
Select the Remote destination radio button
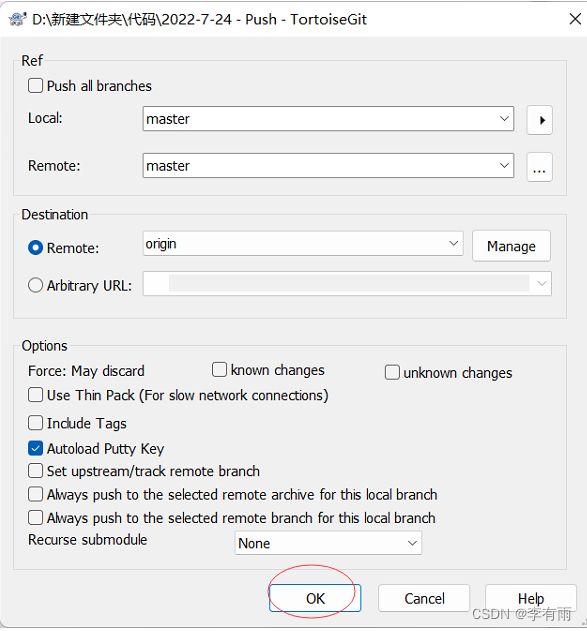point(35,247)
